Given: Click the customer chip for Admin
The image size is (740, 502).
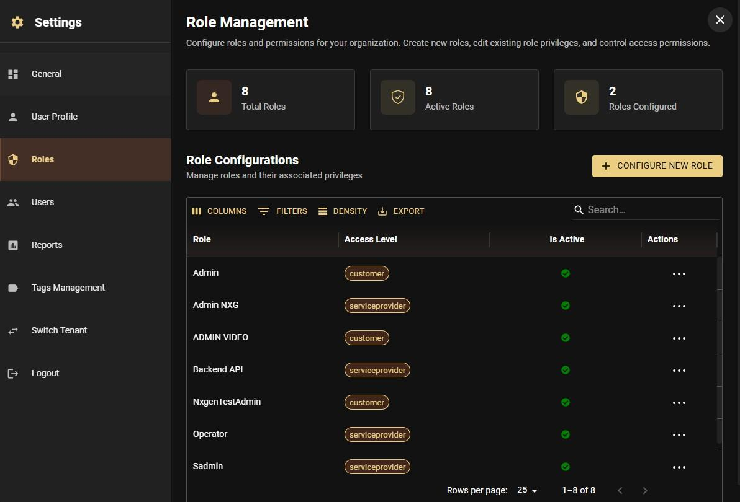Looking at the screenshot, I should pyautogui.click(x=367, y=273).
